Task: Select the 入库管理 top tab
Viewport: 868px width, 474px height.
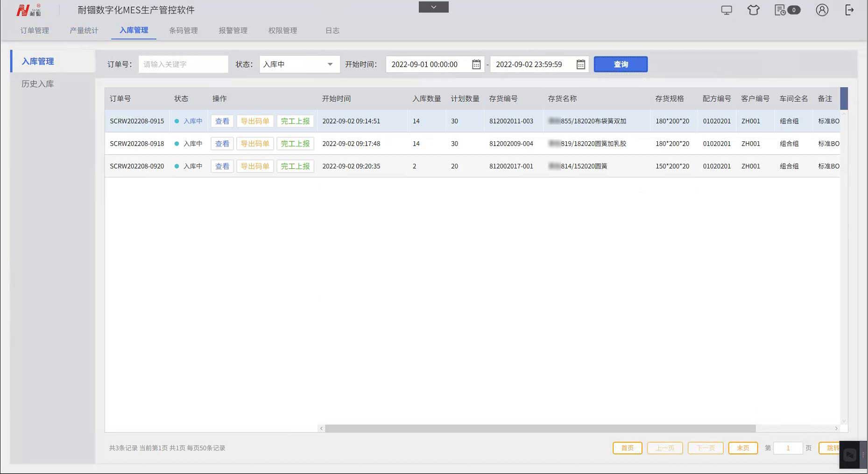Action: click(134, 30)
